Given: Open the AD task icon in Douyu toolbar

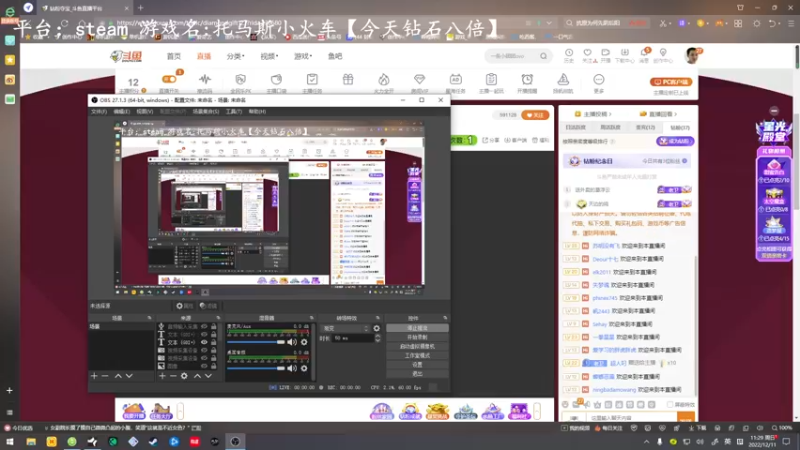Looking at the screenshot, I should coord(455,80).
